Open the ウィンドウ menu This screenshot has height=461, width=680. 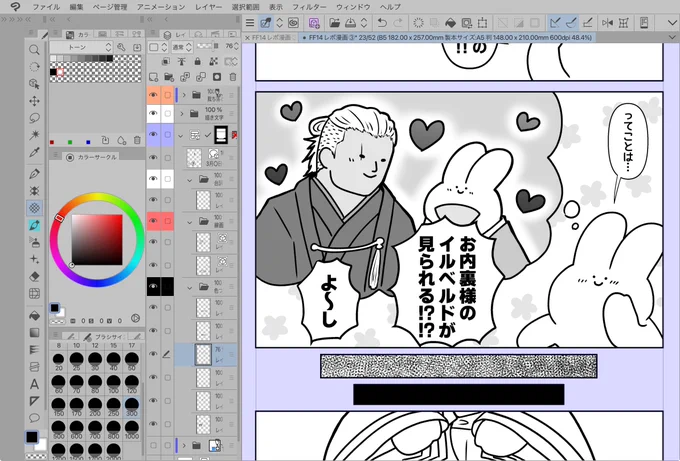(353, 7)
